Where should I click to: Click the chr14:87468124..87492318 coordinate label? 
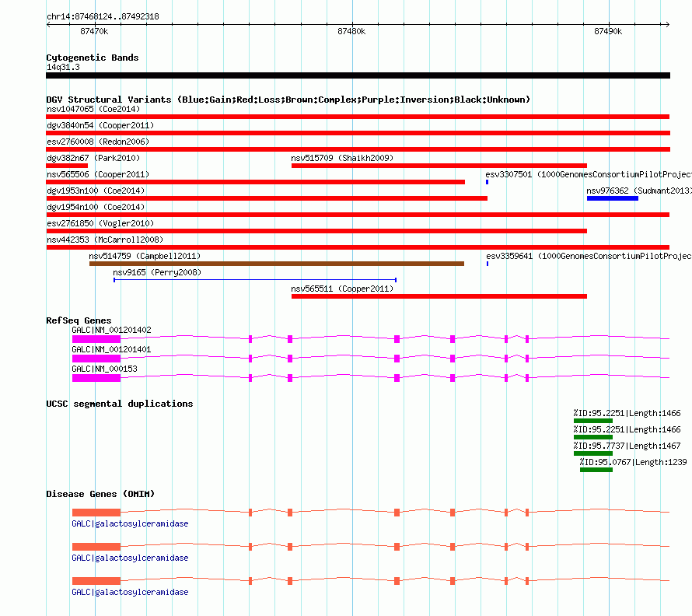coord(103,17)
